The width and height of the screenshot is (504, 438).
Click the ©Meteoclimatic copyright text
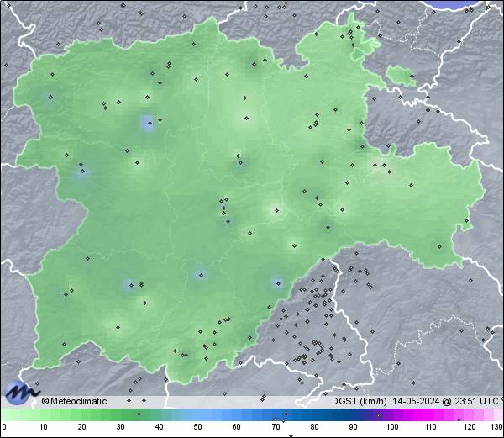pos(74,401)
